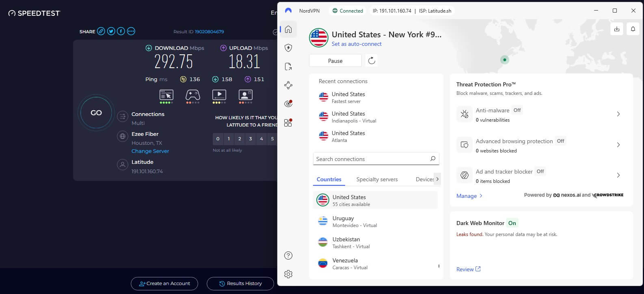Click the Advanced browsing protection icon

465,145
